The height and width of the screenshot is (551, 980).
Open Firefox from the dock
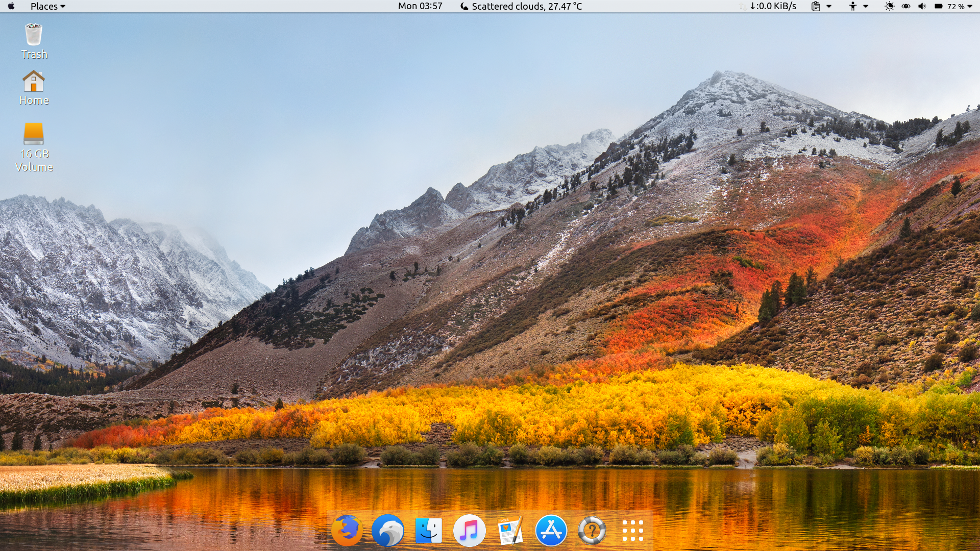(347, 531)
